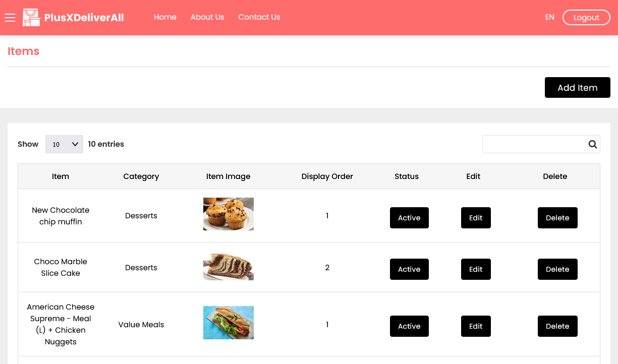The height and width of the screenshot is (364, 618).
Task: Delete the Choco Marble Slice Cake item
Action: (x=557, y=269)
